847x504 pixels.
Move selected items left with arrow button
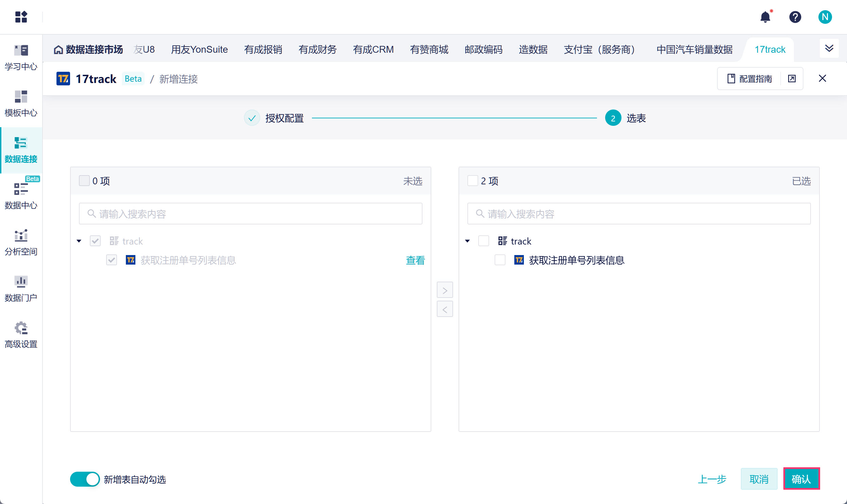click(x=445, y=309)
